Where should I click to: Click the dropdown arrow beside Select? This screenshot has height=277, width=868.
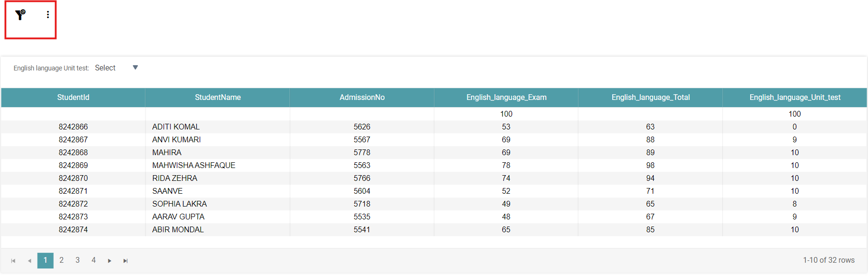click(x=135, y=68)
